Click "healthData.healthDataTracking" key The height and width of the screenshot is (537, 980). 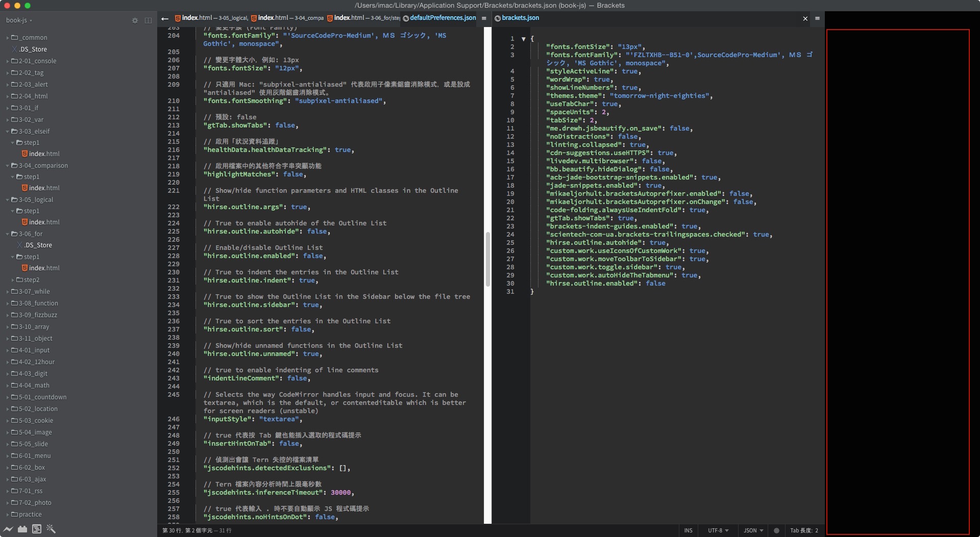point(265,150)
